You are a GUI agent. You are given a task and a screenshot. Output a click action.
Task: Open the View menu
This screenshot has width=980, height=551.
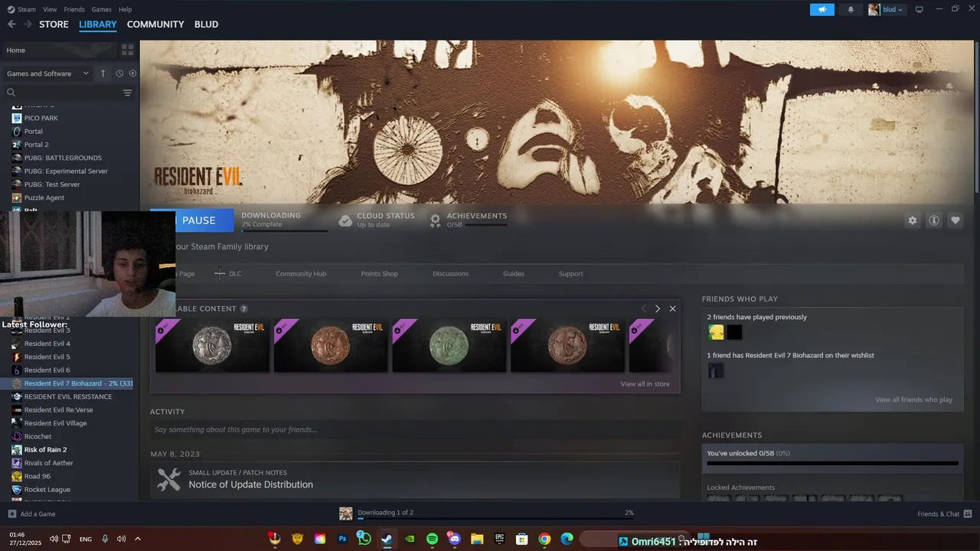50,9
